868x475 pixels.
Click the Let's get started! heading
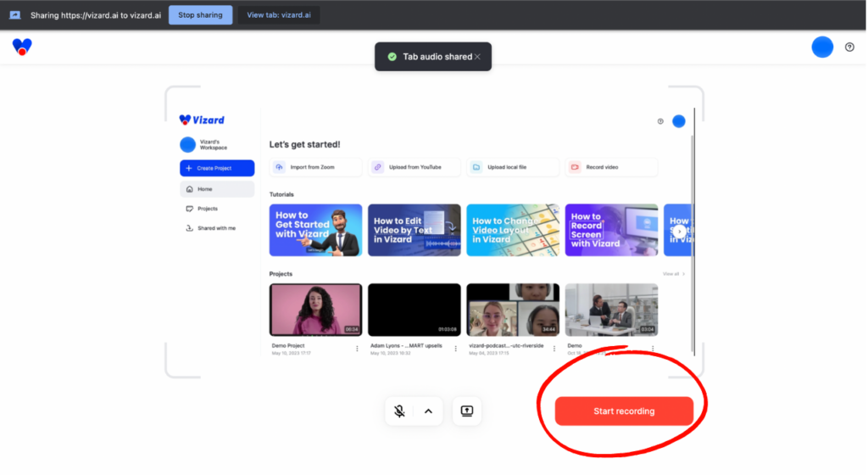(304, 144)
